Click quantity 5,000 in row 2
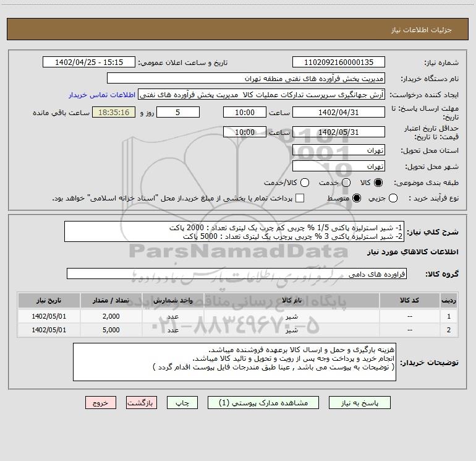Image resolution: width=476 pixels, height=461 pixels. tap(111, 330)
